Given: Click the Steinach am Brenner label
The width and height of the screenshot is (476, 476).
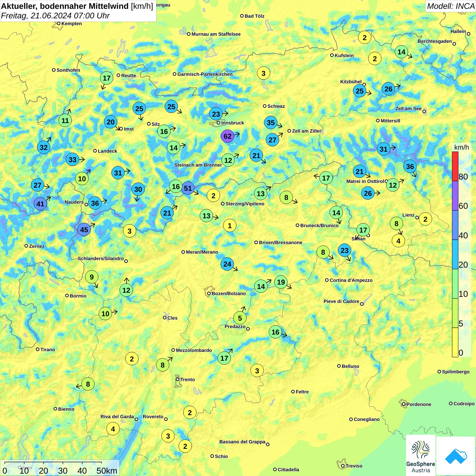Looking at the screenshot, I should pos(198,165).
